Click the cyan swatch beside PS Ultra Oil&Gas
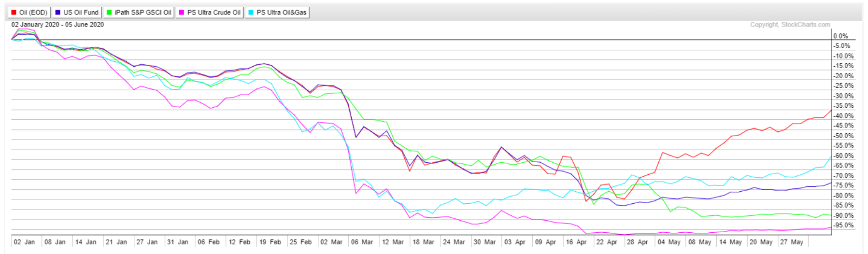868x254 pixels. click(251, 13)
